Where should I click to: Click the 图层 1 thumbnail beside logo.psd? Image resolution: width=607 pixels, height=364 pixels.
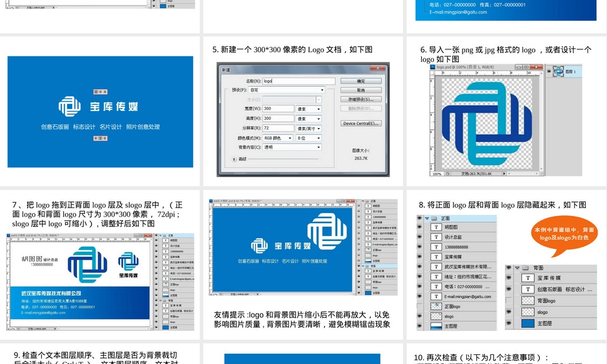(x=558, y=72)
